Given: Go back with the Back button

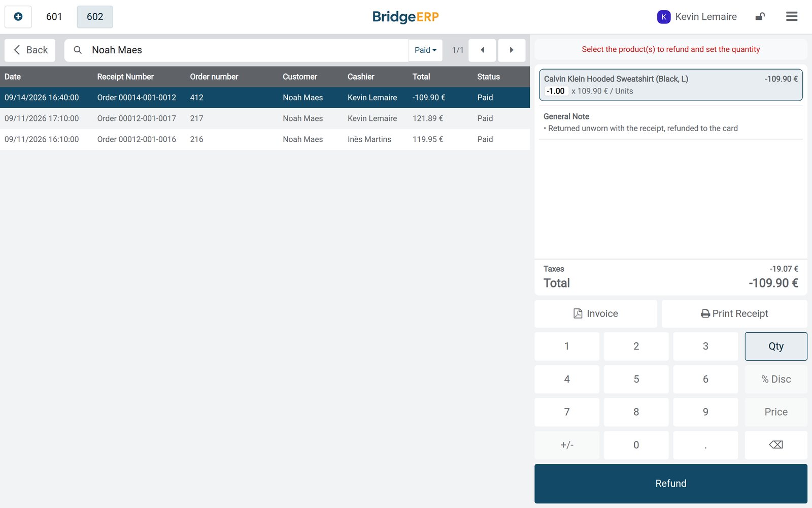Looking at the screenshot, I should click(30, 50).
